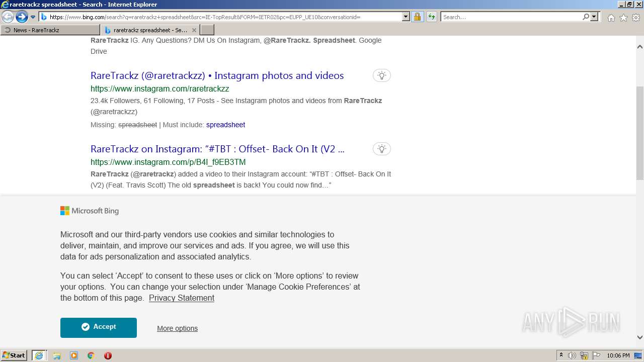Viewport: 644px width, 362px height.
Task: Open the Privacy Statement link
Action: [x=182, y=298]
